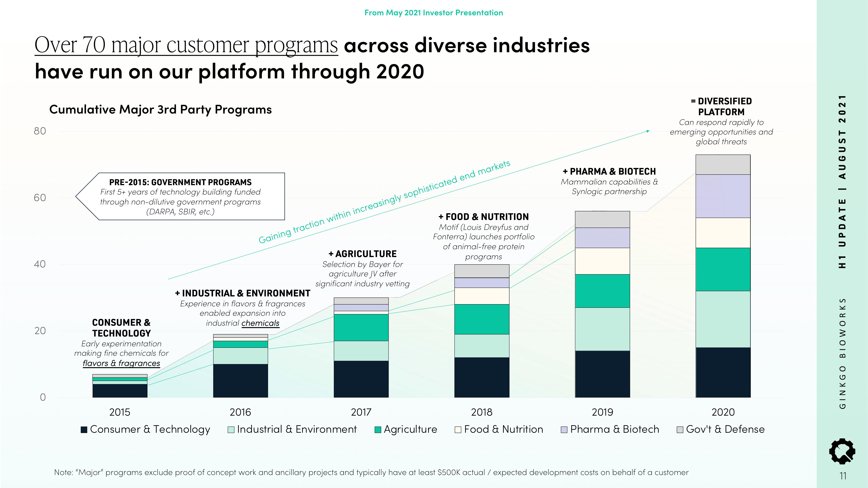Viewport: 868px width, 488px height.
Task: Click the cream Food & Nutrition segment in 2019 bar
Action: pos(603,261)
